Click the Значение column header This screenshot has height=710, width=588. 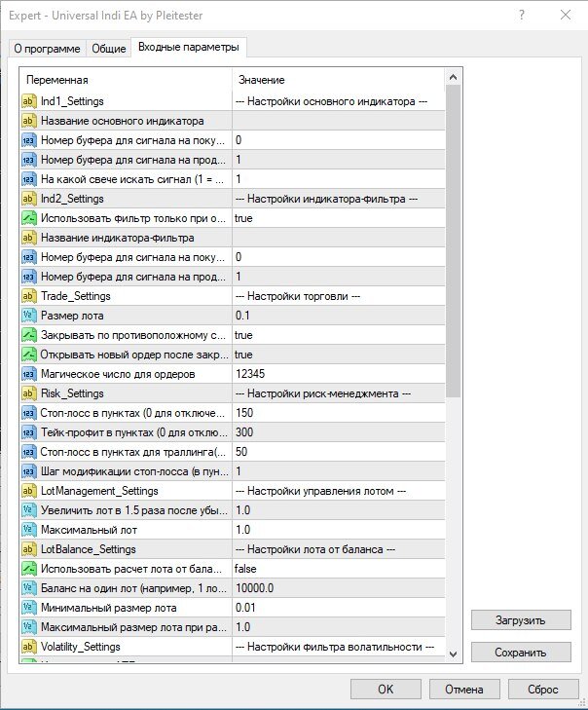click(x=339, y=80)
